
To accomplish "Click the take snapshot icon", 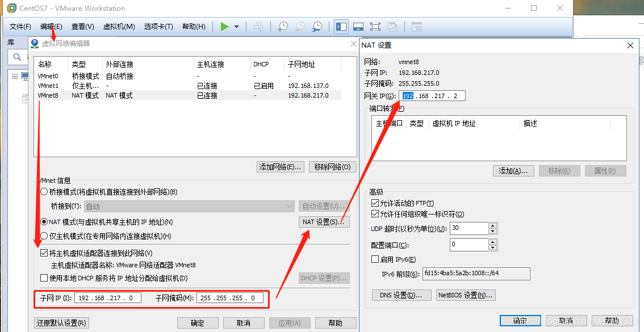I will click(283, 27).
